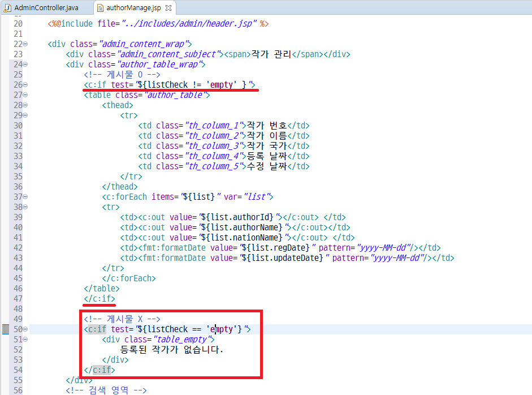
Task: Click the admin_content_subject class value
Action: tap(168, 54)
